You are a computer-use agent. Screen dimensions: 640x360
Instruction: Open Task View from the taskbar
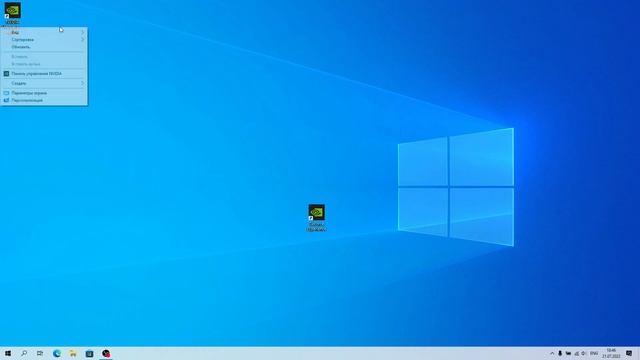pyautogui.click(x=40, y=353)
